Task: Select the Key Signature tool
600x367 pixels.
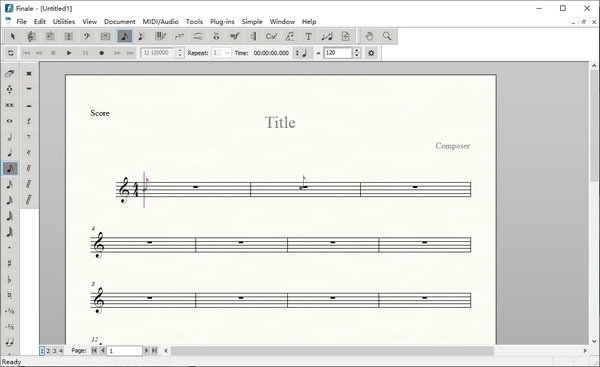Action: (x=50, y=36)
